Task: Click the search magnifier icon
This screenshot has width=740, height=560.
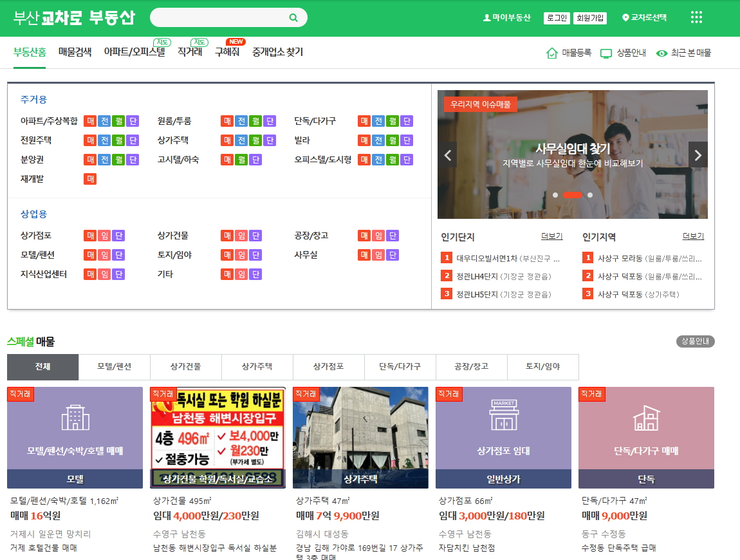Action: 293,17
